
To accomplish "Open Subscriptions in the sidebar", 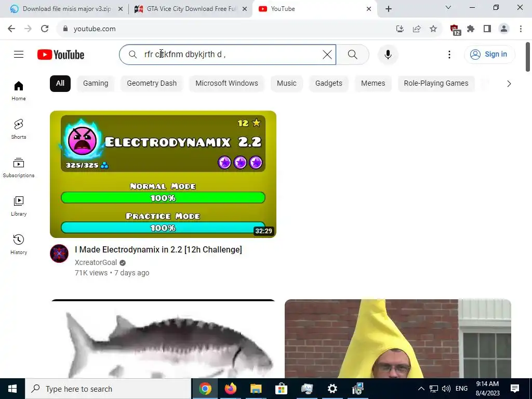I will 19,168.
